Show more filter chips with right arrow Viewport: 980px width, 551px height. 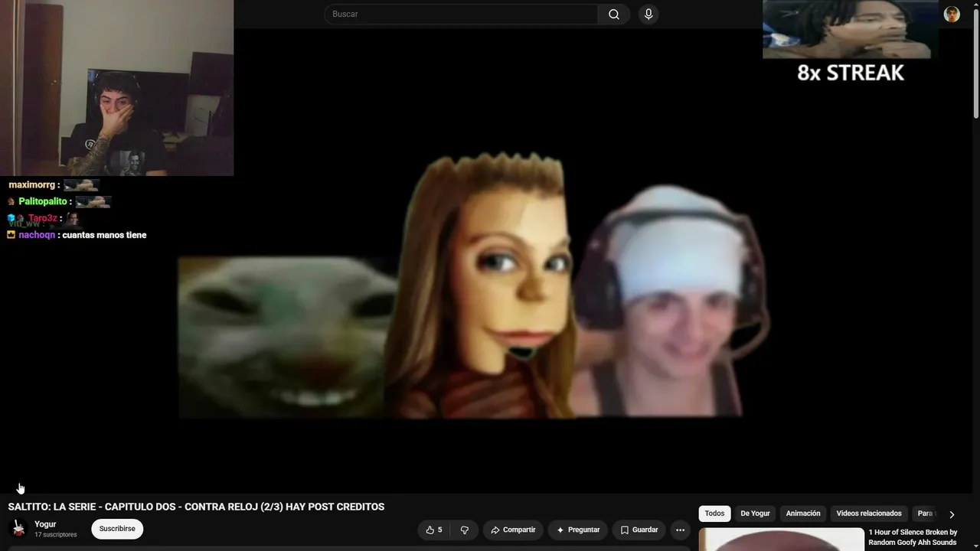coord(952,514)
